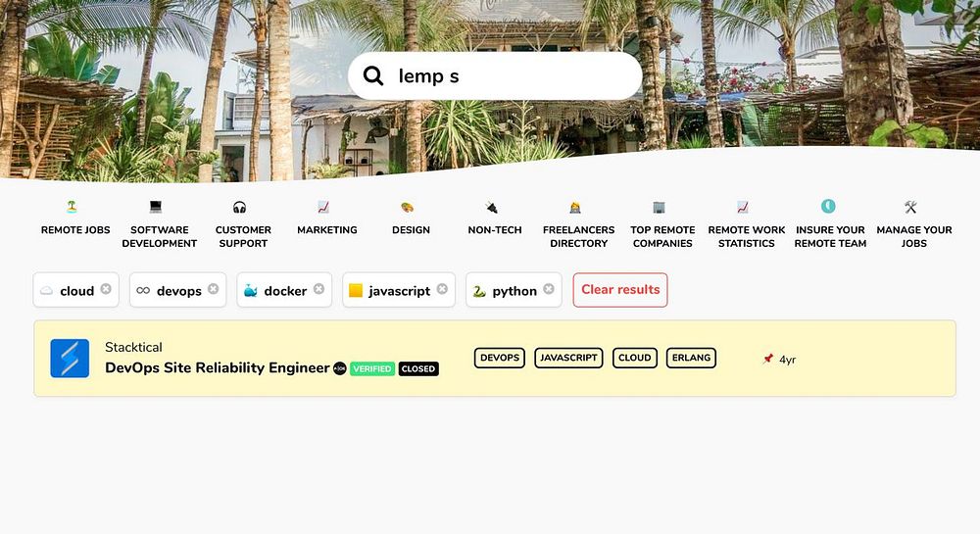Image resolution: width=980 pixels, height=534 pixels.
Task: Focus the search field containing 'lemp s'
Action: [x=495, y=75]
